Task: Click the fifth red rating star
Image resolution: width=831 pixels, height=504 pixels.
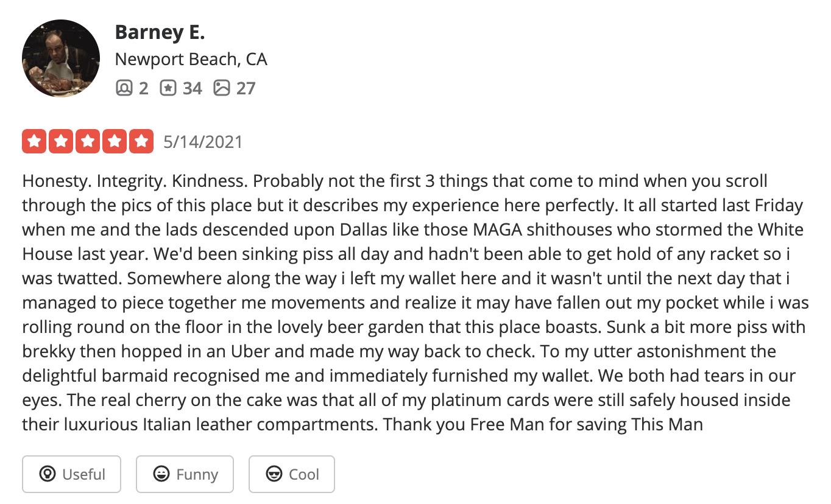Action: [141, 142]
